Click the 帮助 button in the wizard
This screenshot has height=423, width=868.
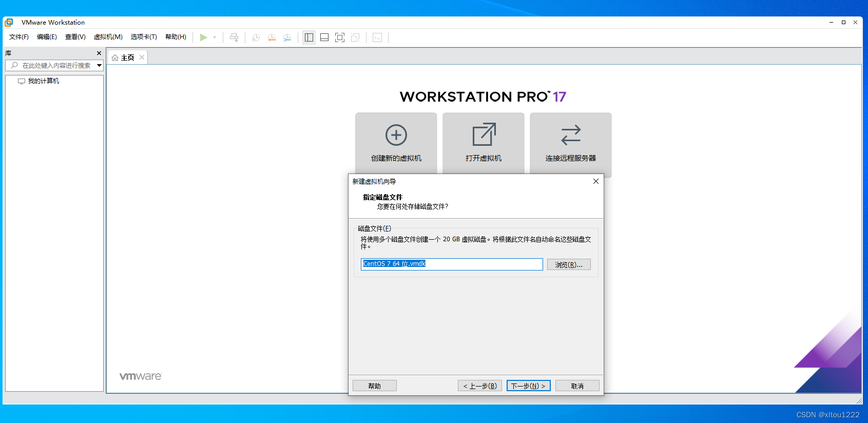(375, 386)
